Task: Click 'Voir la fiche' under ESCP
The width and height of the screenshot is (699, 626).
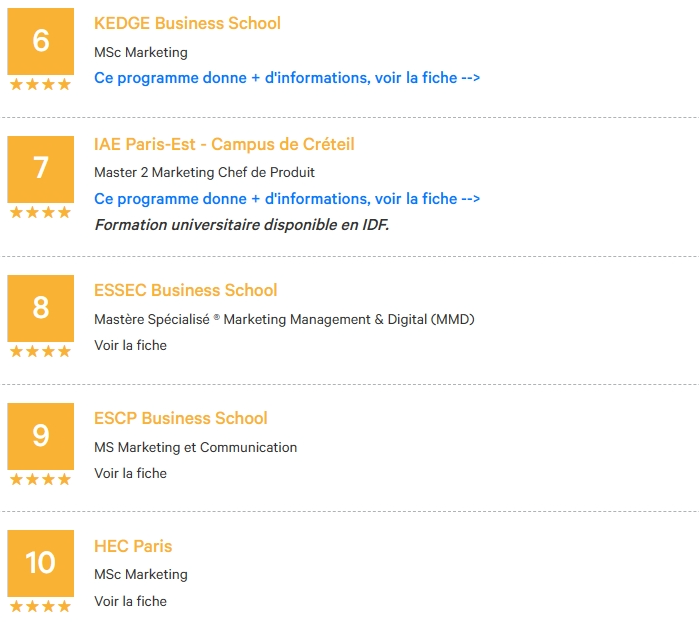Action: tap(130, 473)
